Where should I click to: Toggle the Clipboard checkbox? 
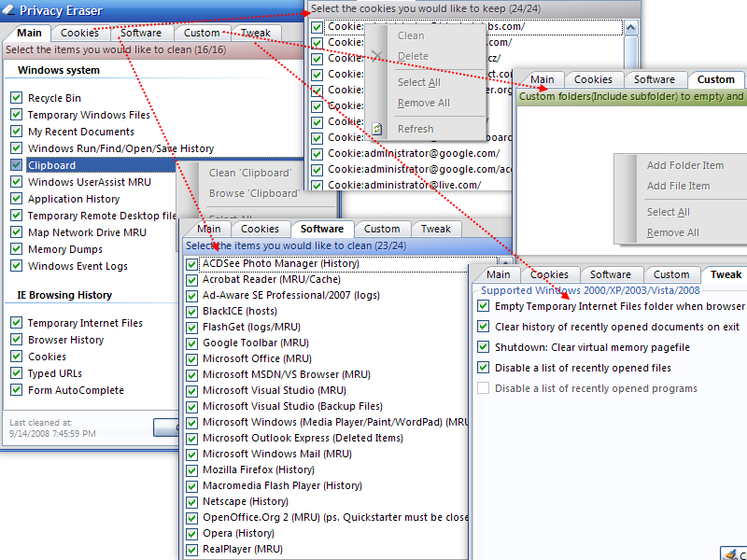16,165
